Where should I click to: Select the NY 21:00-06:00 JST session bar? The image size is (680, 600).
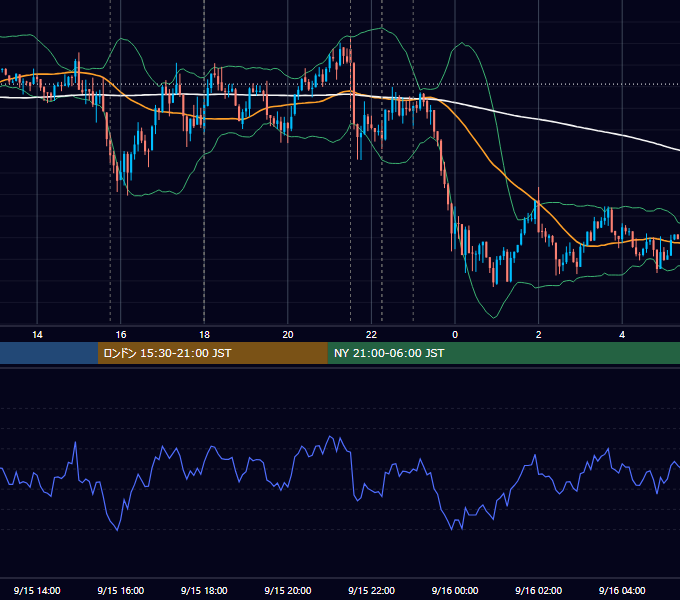[503, 353]
